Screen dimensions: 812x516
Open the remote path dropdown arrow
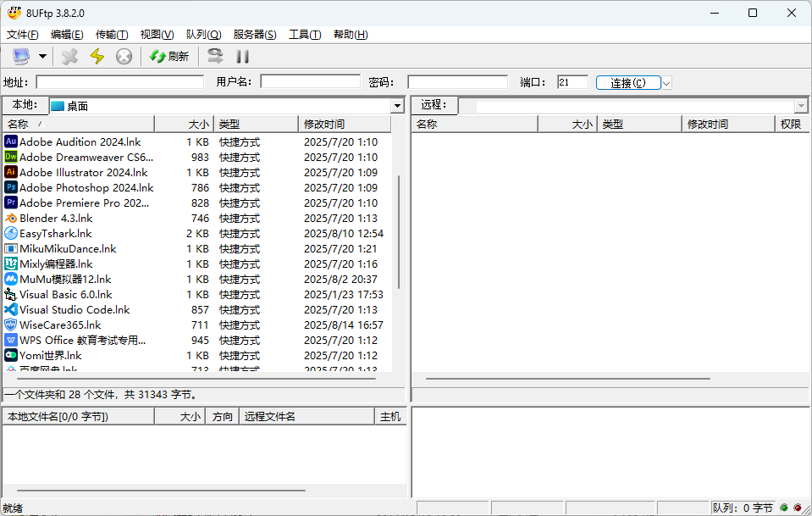pos(801,106)
